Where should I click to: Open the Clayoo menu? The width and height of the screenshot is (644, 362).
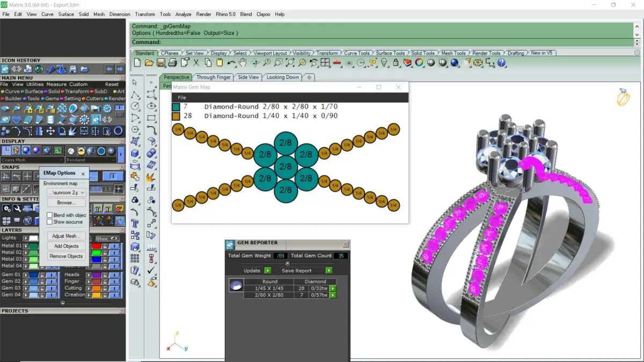click(x=264, y=14)
